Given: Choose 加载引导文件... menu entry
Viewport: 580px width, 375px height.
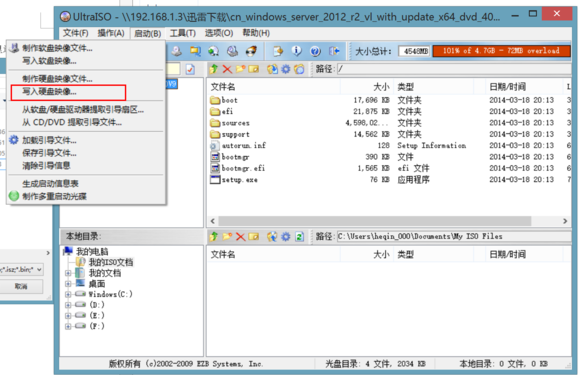Looking at the screenshot, I should (x=86, y=140).
